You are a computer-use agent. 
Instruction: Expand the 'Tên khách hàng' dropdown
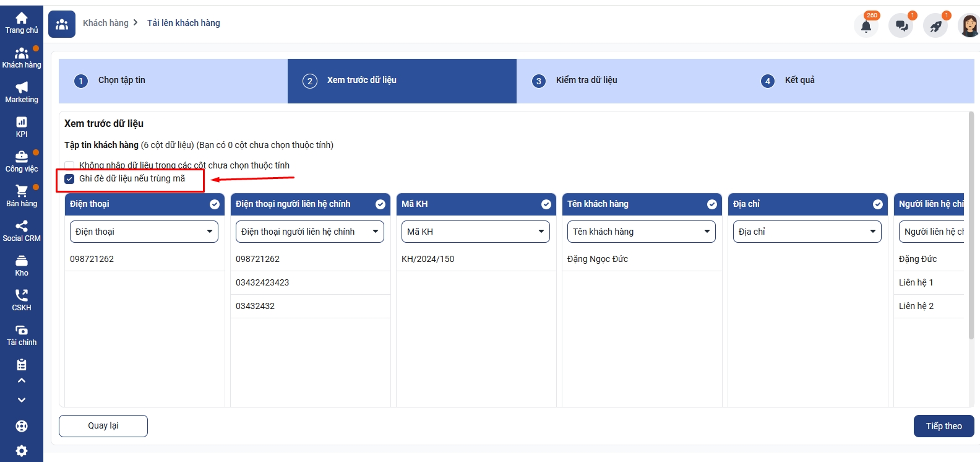point(641,232)
